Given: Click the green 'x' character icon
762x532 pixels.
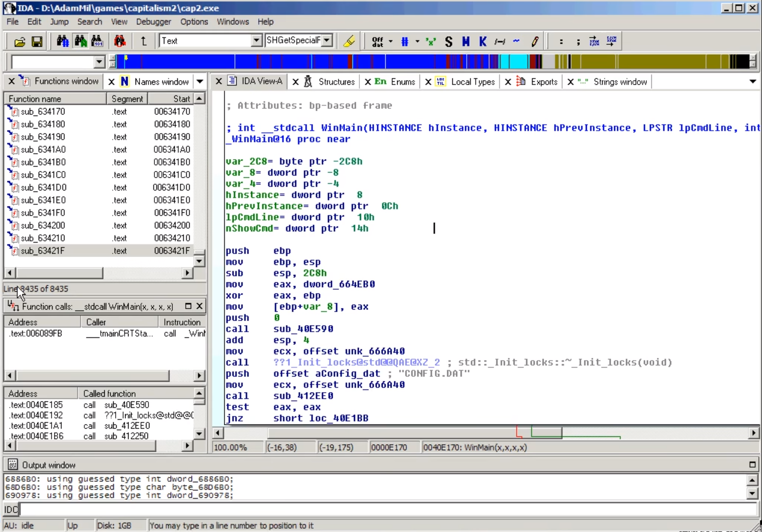Looking at the screenshot, I should pos(431,42).
